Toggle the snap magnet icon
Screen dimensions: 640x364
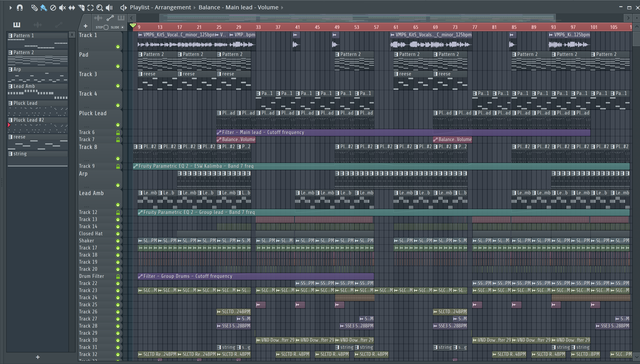coord(20,8)
